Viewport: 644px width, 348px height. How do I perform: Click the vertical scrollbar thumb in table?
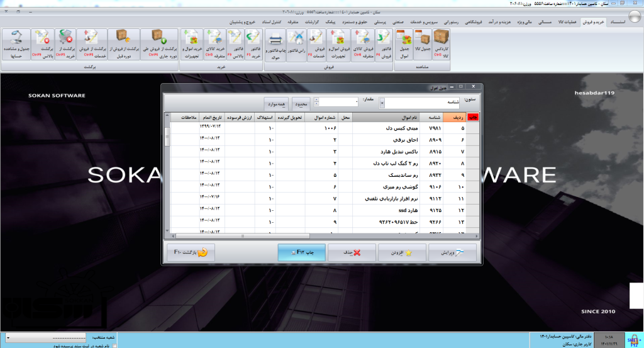pos(167,137)
